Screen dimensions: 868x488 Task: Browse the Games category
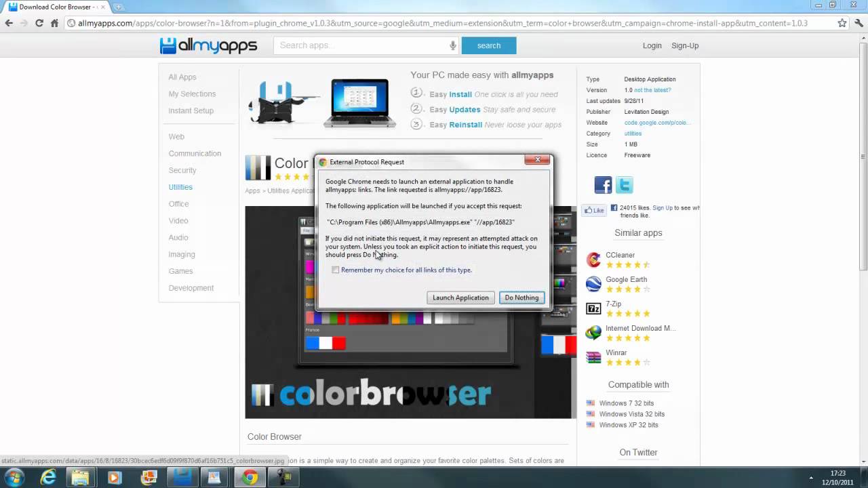[x=181, y=271]
